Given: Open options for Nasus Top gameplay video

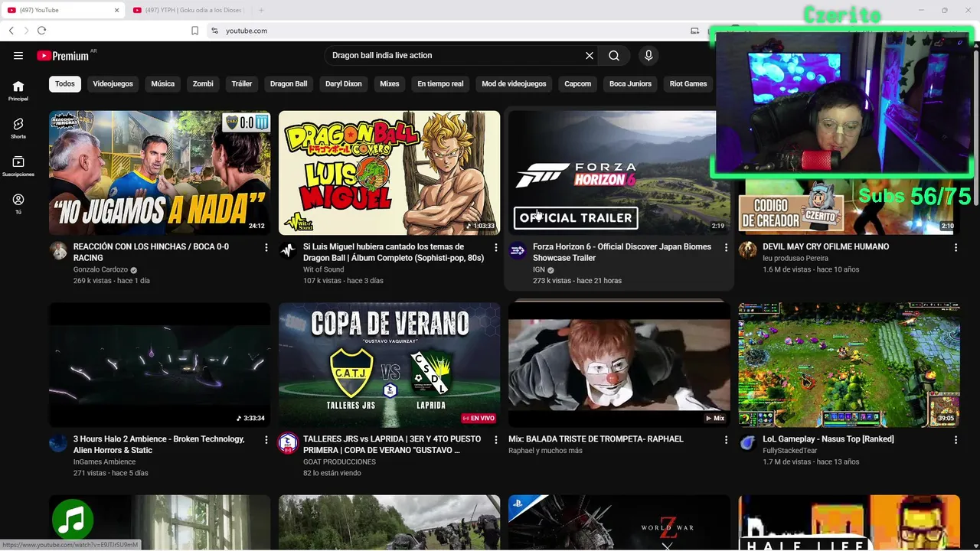Looking at the screenshot, I should coord(955,439).
